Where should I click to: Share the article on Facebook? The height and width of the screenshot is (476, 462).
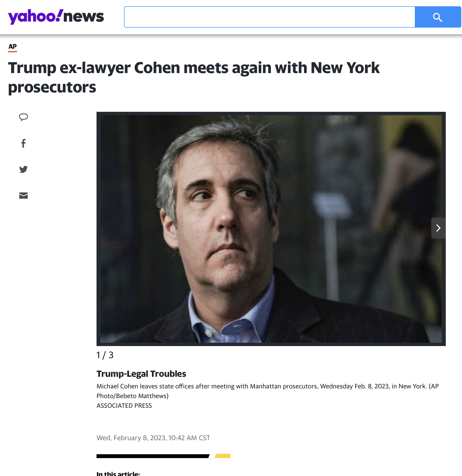coord(23,143)
